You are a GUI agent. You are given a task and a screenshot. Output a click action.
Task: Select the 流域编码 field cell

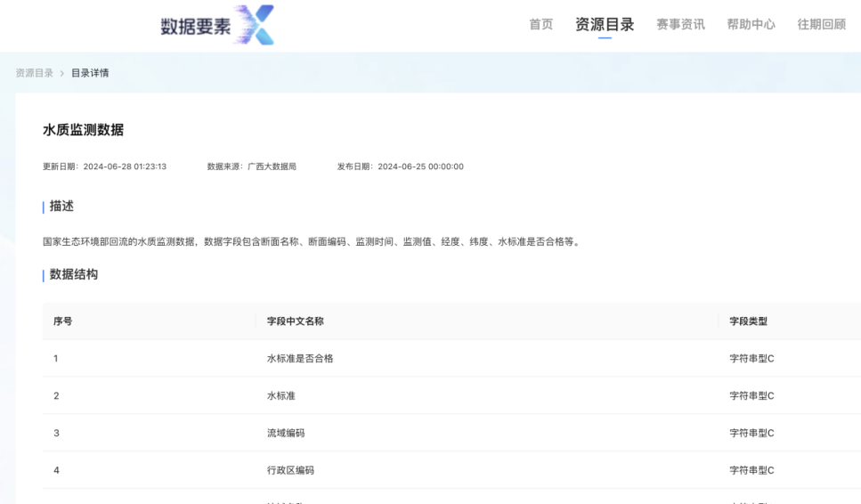(286, 433)
